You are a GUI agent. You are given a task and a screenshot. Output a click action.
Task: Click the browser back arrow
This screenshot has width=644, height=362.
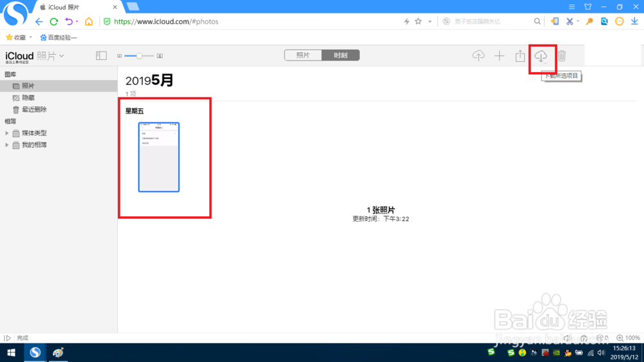39,22
